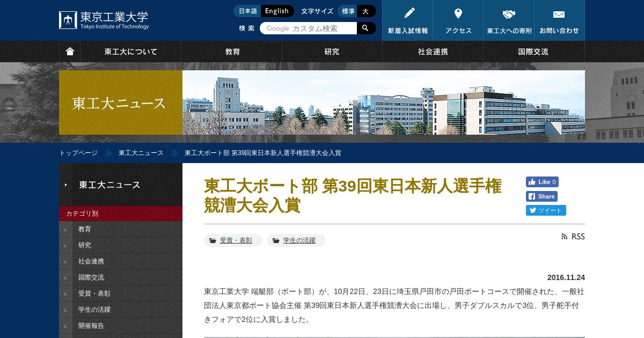Set text size to 標準
The width and height of the screenshot is (644, 338).
pos(348,11)
